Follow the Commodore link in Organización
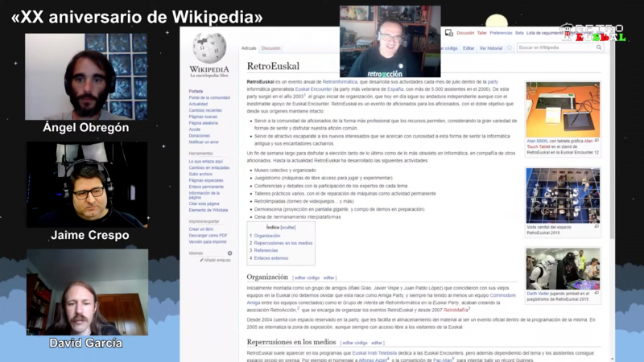644x362 pixels. click(x=502, y=295)
